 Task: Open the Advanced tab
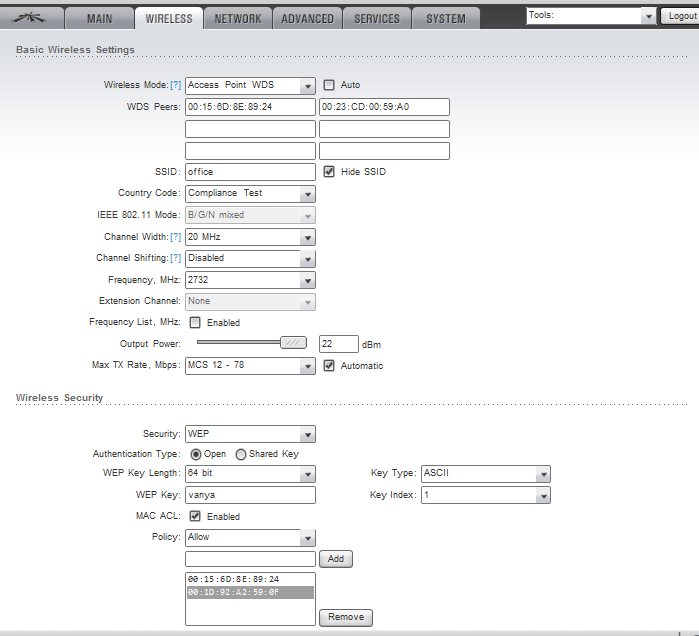(x=307, y=19)
